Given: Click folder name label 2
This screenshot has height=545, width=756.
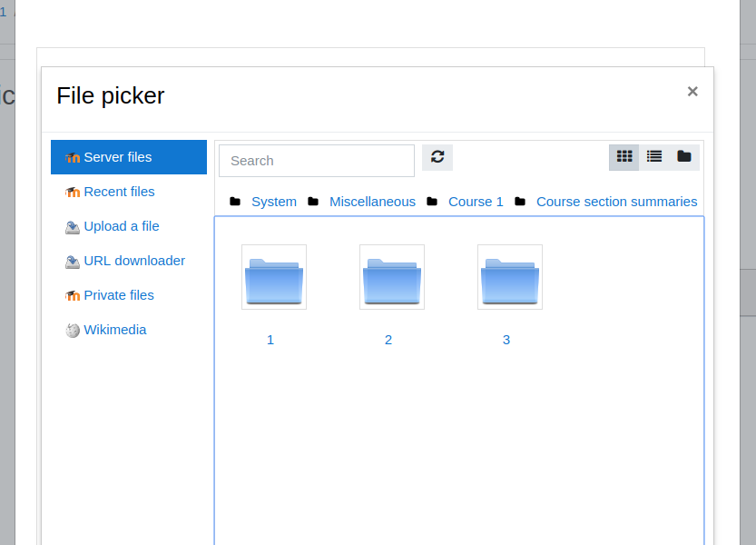Looking at the screenshot, I should (388, 341).
